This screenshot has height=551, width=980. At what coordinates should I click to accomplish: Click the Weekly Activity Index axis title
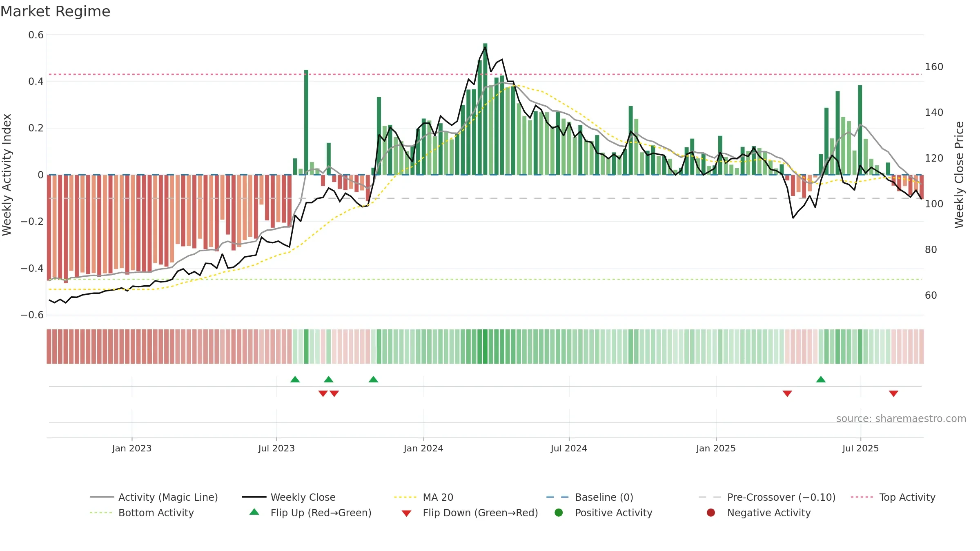7,175
